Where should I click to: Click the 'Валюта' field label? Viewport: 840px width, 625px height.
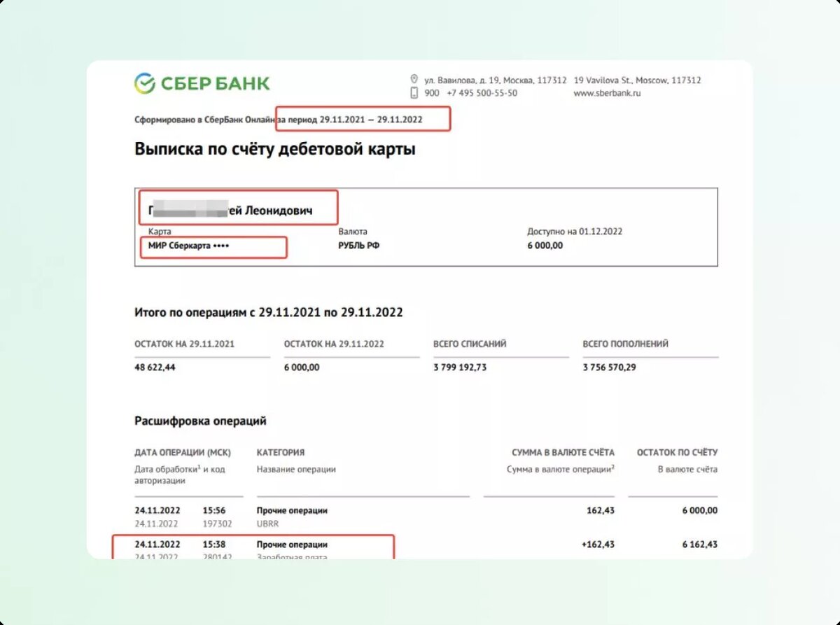353,232
